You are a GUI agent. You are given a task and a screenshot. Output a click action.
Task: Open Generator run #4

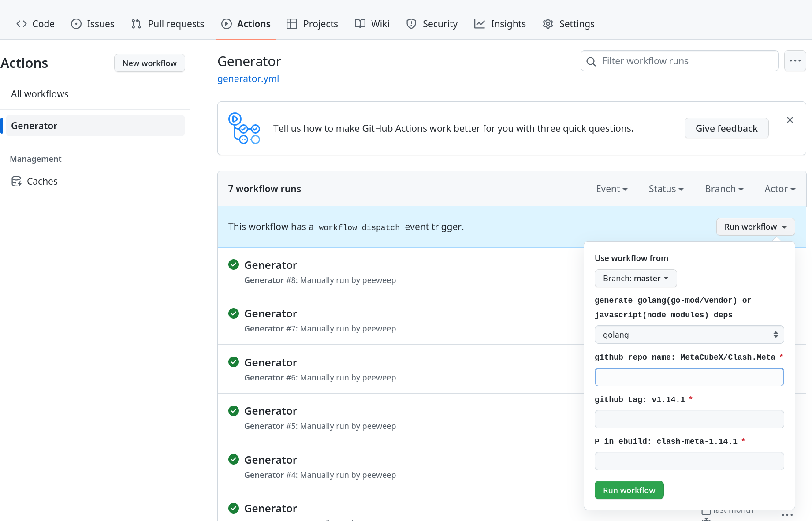270,460
